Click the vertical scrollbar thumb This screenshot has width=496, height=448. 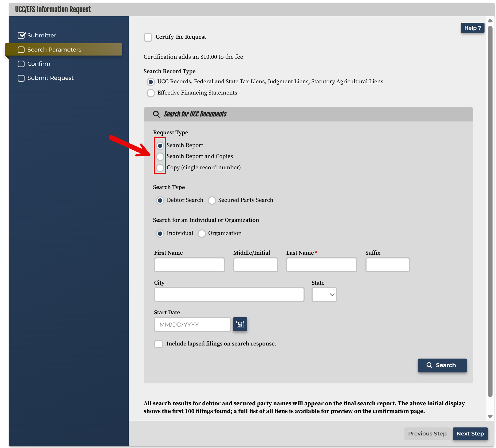coord(490,211)
